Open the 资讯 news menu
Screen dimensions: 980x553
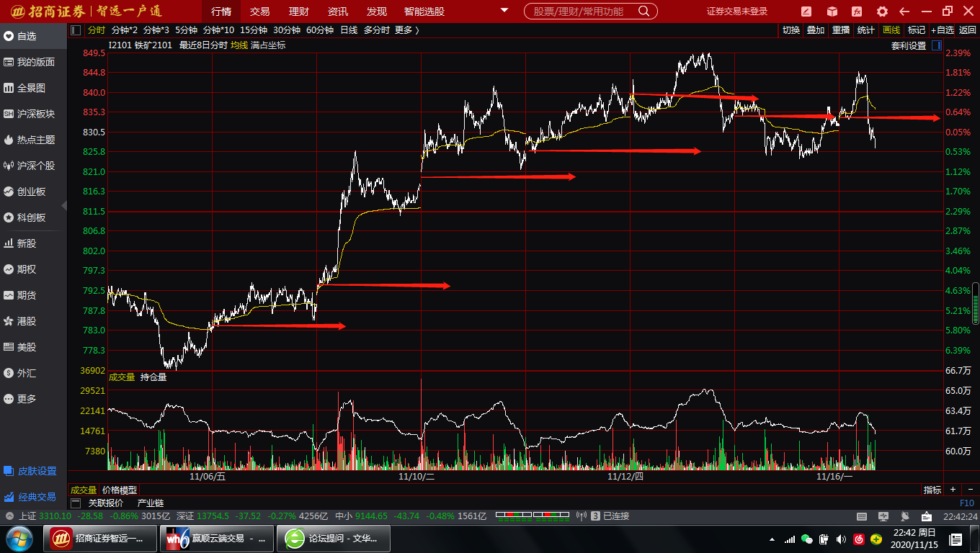coord(337,12)
